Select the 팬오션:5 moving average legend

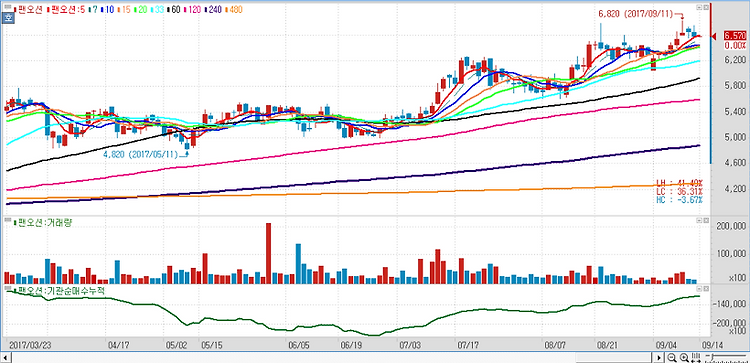pos(65,9)
